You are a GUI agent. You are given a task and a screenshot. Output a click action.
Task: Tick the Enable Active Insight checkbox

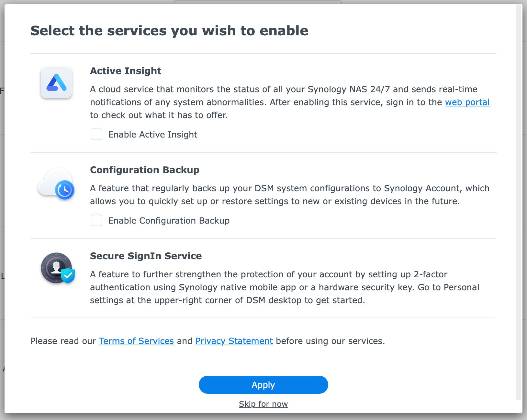[x=96, y=134]
